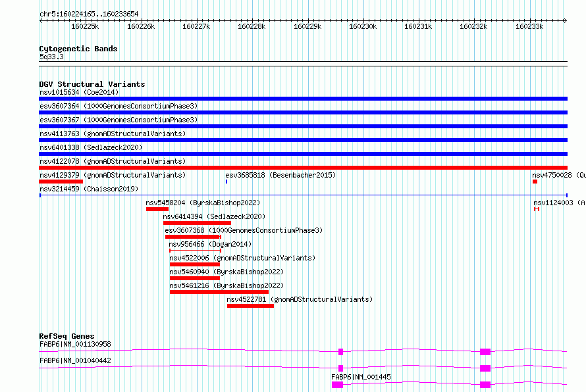Image resolution: width=586 pixels, height=392 pixels.
Task: Click the 160233k ruler position
Action: [529, 27]
